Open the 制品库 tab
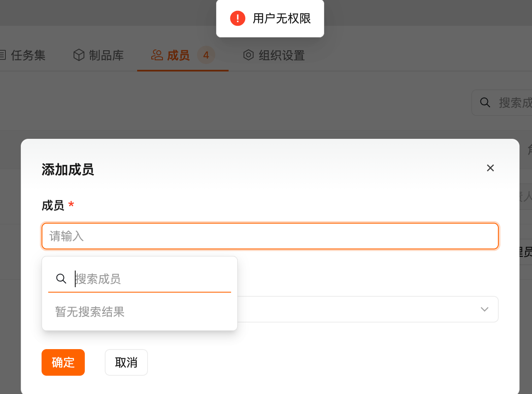Viewport: 532px width, 394px height. click(106, 55)
